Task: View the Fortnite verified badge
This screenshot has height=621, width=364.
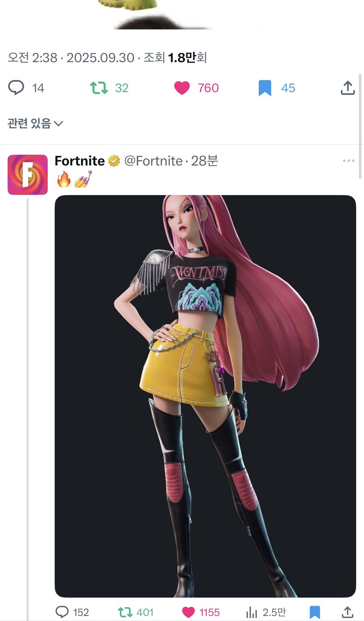Action: click(x=114, y=161)
